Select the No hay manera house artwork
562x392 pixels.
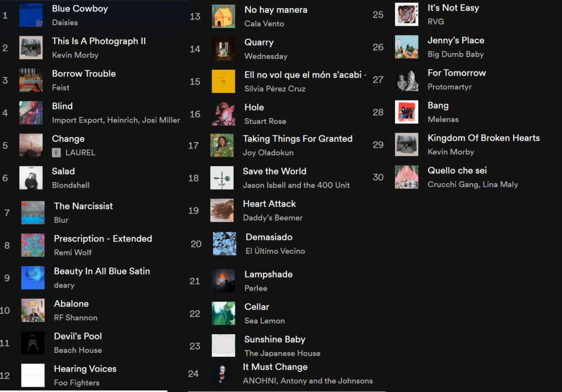pyautogui.click(x=223, y=16)
